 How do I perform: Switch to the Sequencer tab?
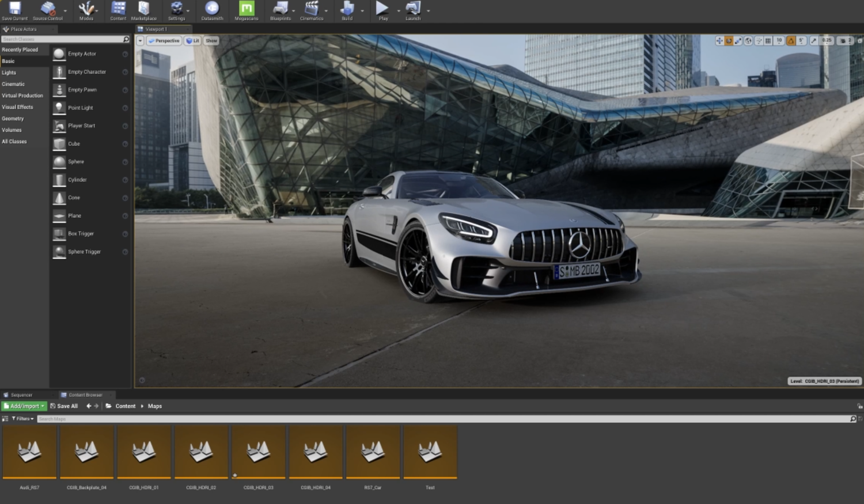[22, 395]
